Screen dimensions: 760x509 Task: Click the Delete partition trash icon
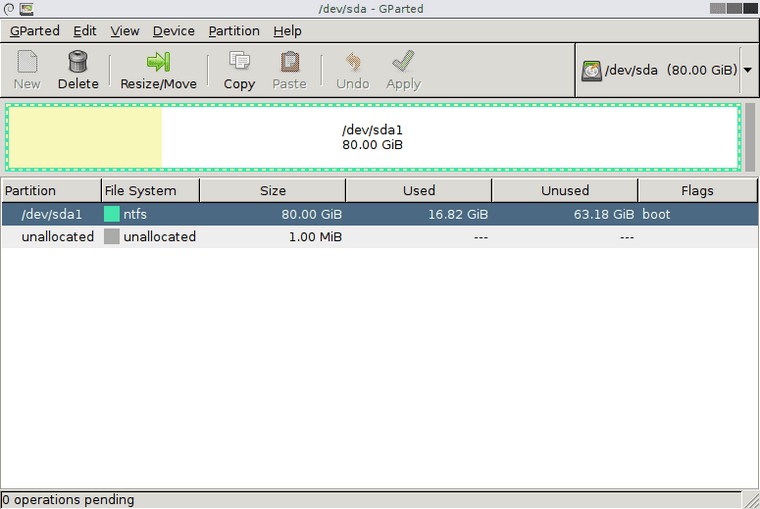click(78, 62)
